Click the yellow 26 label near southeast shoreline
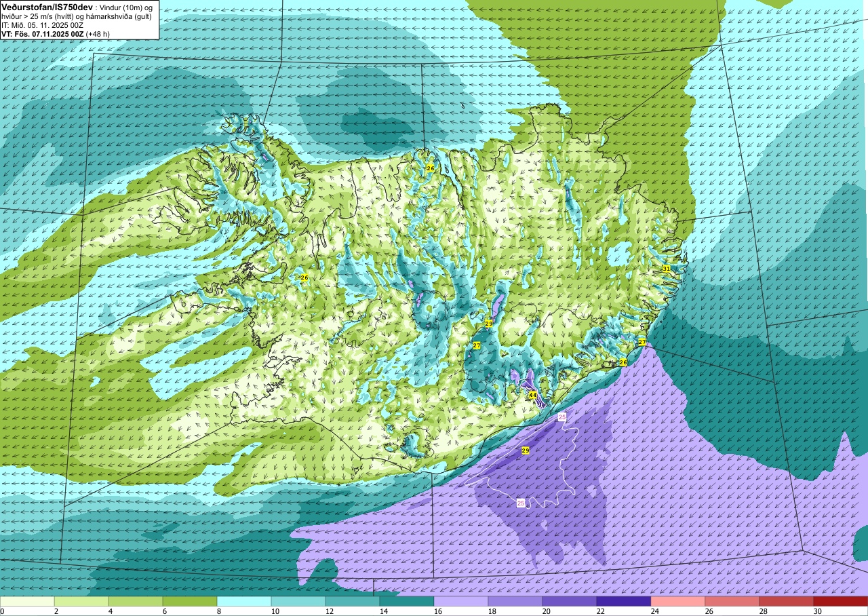Image resolution: width=868 pixels, height=616 pixels. coord(623,362)
